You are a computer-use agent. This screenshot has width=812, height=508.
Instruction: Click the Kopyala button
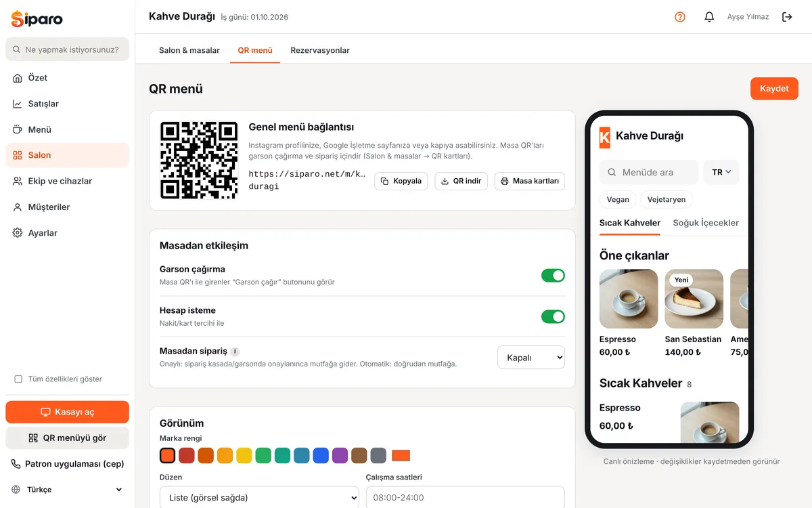pyautogui.click(x=401, y=181)
